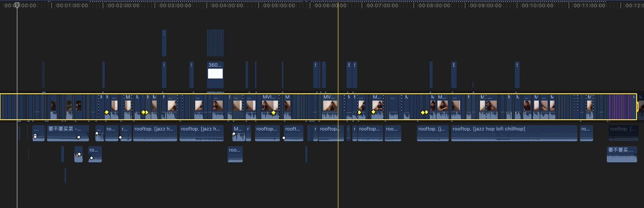The image size is (644, 208).
Task: Select the "要不要买..." audio clip at the timeline end
Action: (x=623, y=154)
